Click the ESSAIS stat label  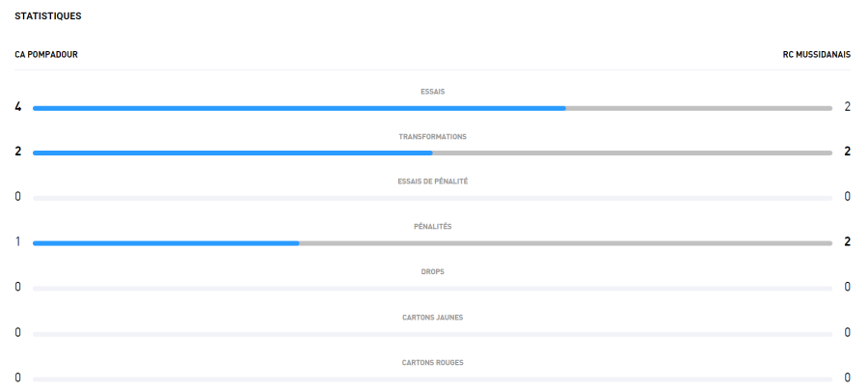click(x=432, y=92)
